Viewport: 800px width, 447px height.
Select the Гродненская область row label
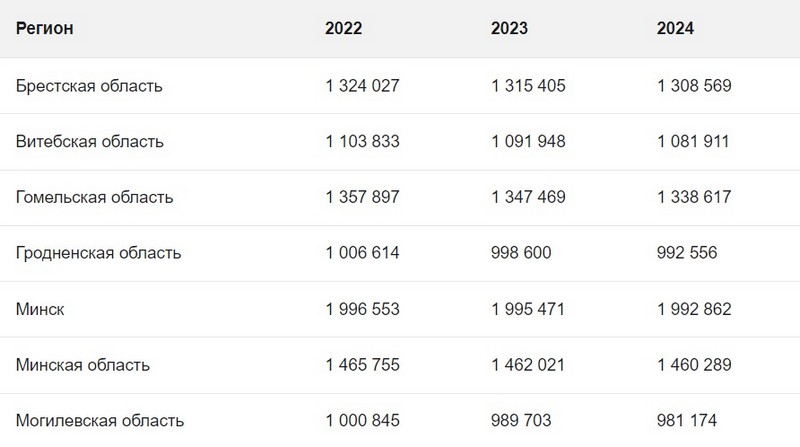(99, 254)
